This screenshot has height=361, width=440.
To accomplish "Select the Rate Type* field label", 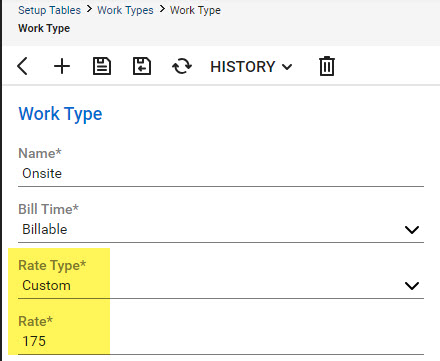I will (52, 266).
